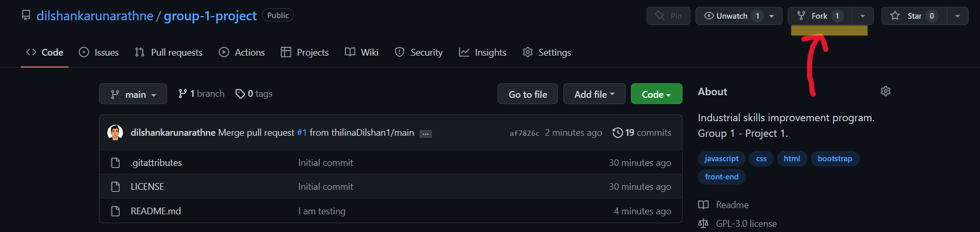
Task: Click the repository book icon beside owner name
Action: [26, 15]
